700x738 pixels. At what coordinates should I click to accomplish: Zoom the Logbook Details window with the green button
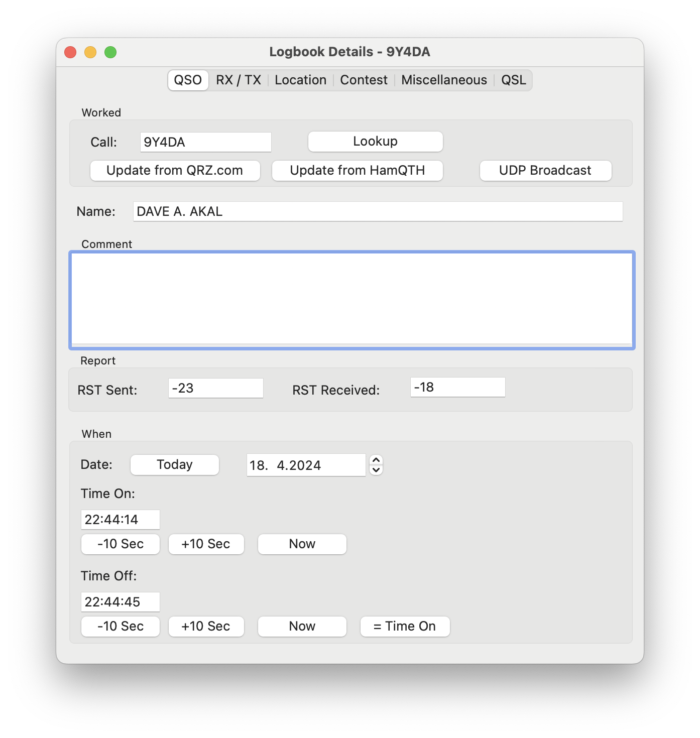[x=110, y=52]
